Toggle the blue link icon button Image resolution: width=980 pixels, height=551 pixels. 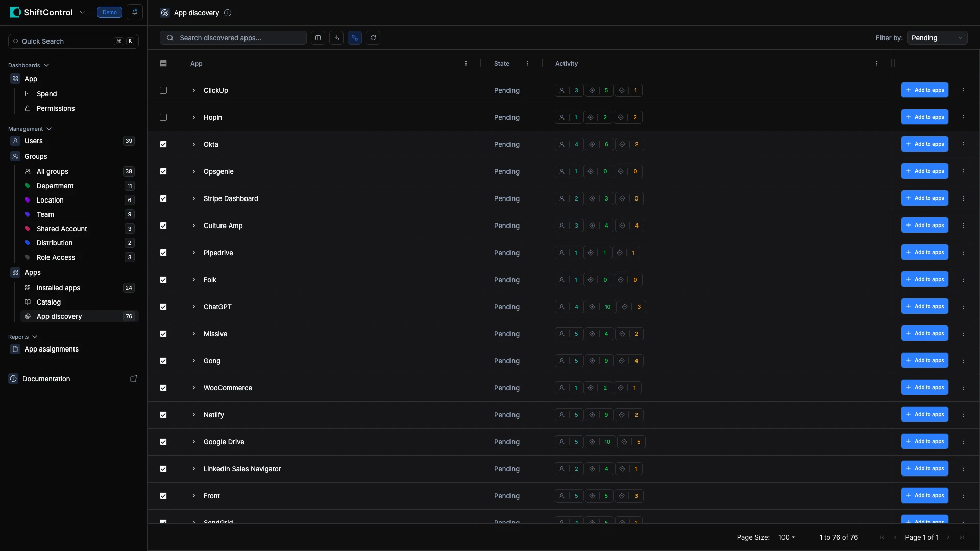coord(355,38)
